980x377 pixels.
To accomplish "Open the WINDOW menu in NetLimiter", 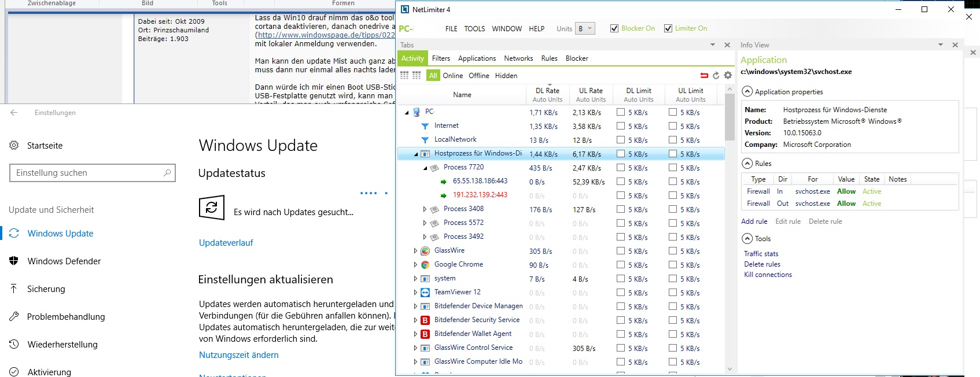I will click(x=507, y=28).
